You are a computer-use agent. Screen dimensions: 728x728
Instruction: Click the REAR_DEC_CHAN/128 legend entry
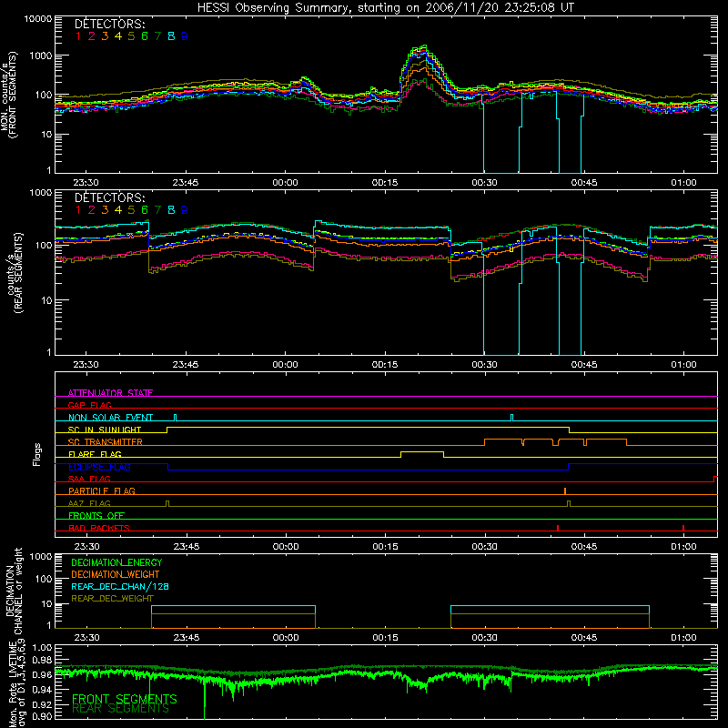pyautogui.click(x=120, y=587)
